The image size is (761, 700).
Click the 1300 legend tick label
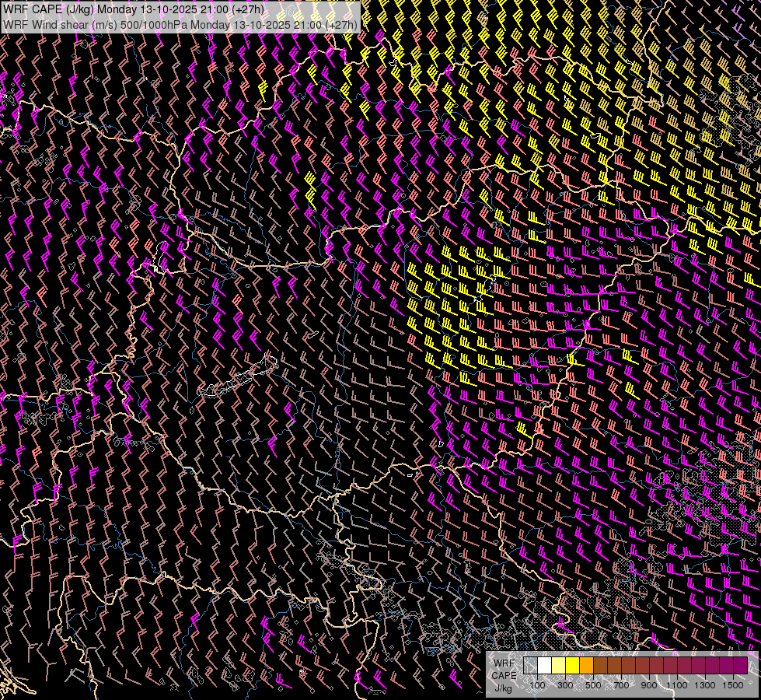click(x=705, y=685)
